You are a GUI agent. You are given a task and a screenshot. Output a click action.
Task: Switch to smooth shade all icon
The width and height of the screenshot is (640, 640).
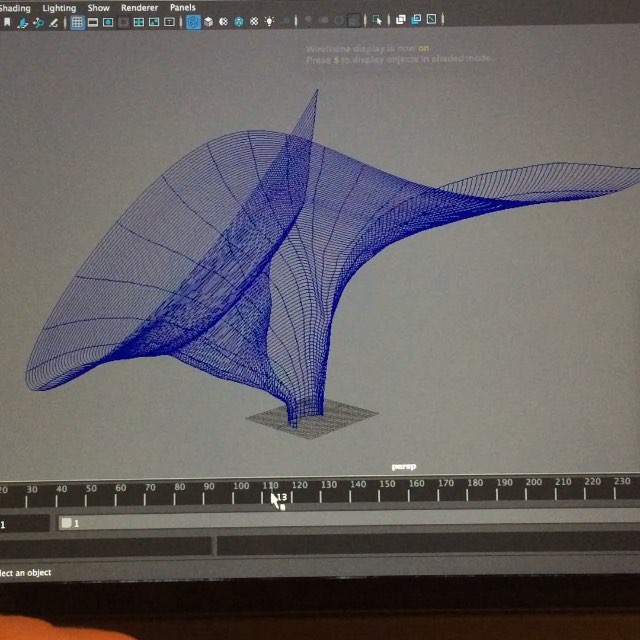(x=208, y=22)
